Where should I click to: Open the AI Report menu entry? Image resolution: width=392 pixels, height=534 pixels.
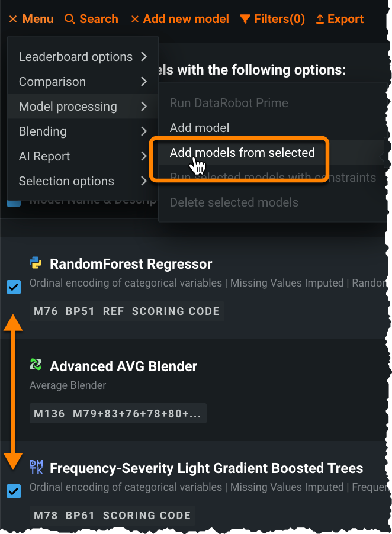pyautogui.click(x=44, y=156)
